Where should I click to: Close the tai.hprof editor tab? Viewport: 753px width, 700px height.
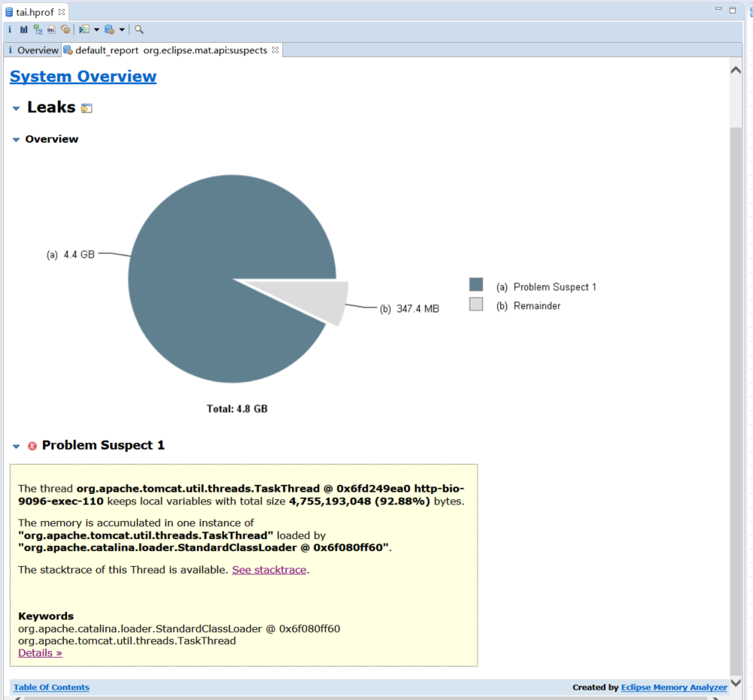(62, 12)
